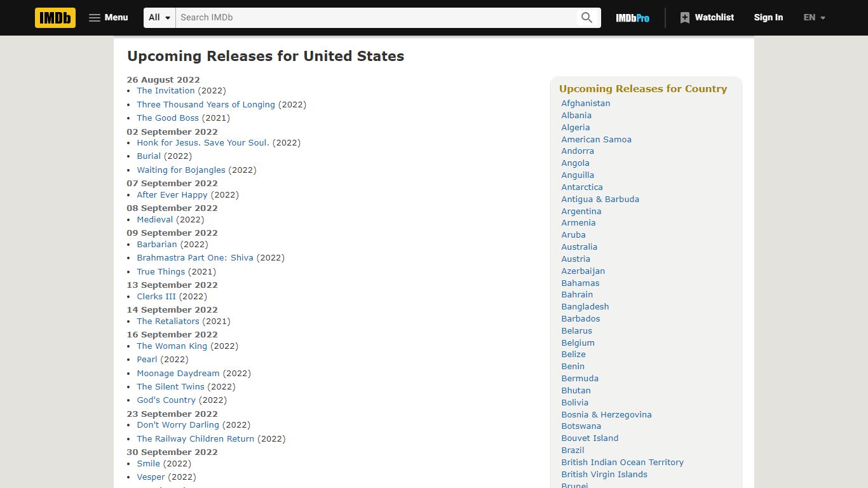
Task: Select Albania in country list
Action: (576, 116)
